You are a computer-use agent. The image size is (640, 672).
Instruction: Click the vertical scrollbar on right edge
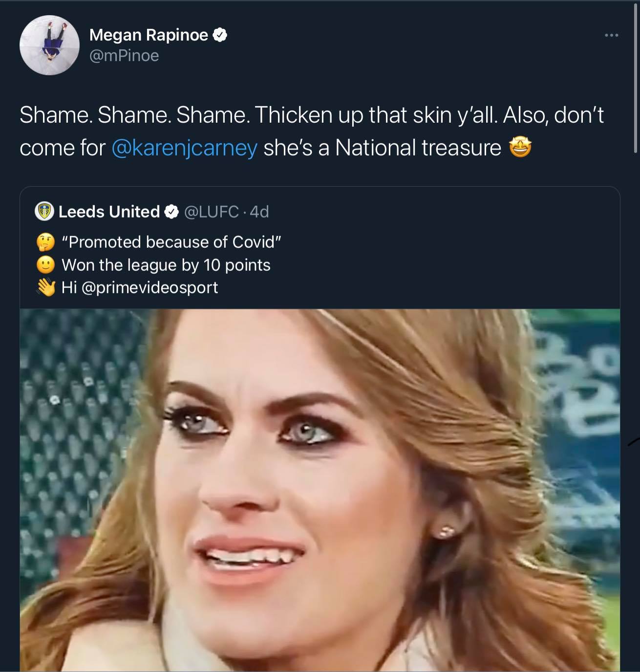click(636, 78)
